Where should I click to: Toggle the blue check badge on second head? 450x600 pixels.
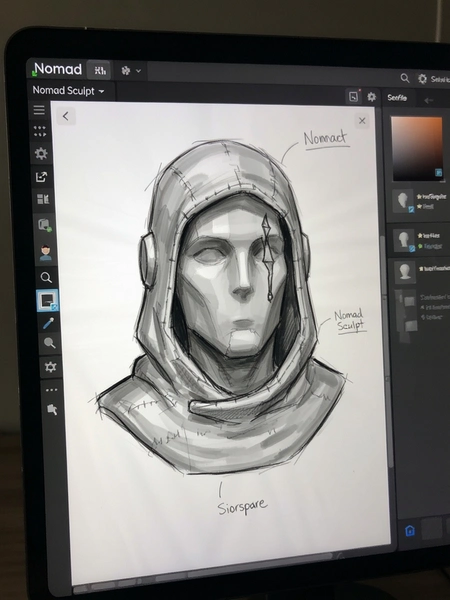point(412,249)
